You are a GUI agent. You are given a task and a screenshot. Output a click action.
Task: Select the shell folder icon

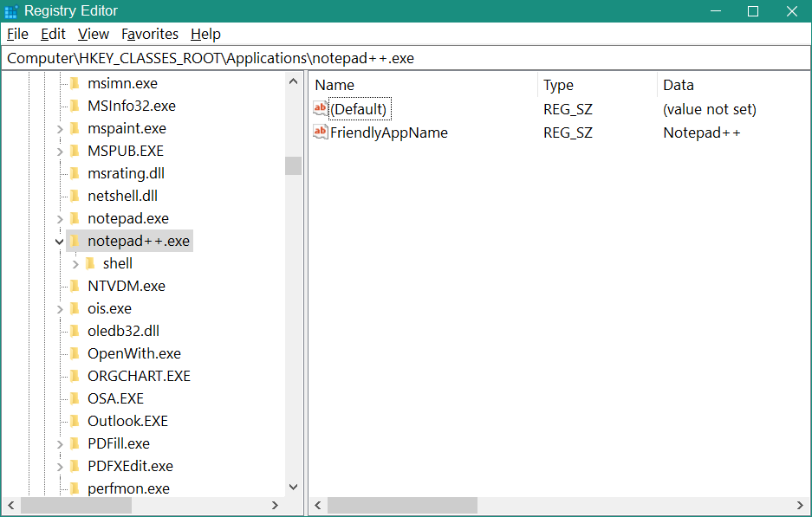pyautogui.click(x=90, y=263)
